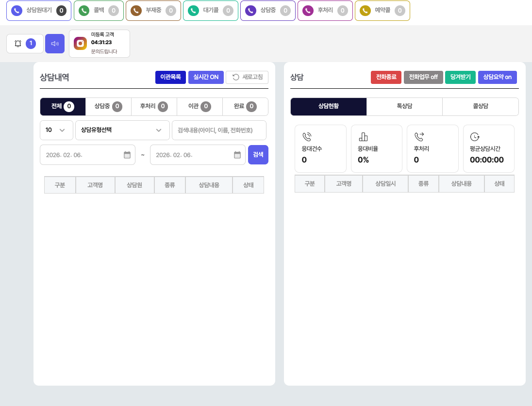Expand the 상담유형선택 dropdown
The width and height of the screenshot is (532, 406).
(x=122, y=130)
